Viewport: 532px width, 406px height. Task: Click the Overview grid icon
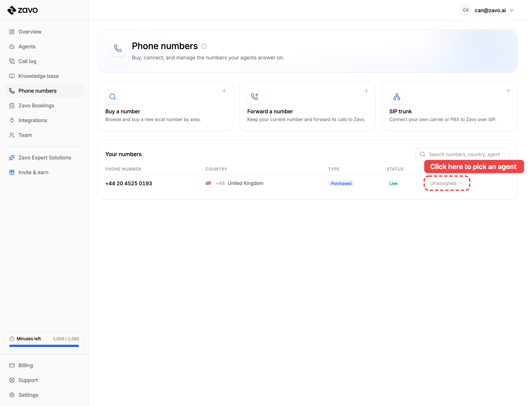click(x=12, y=32)
